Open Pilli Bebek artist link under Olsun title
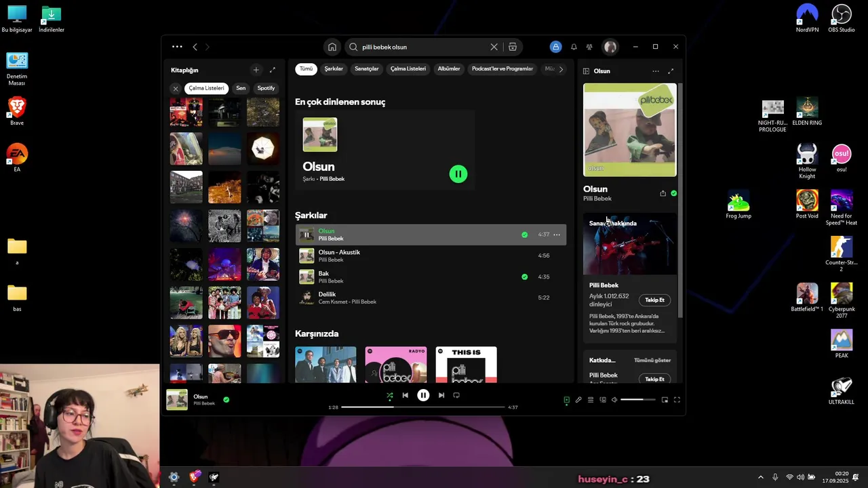 [x=597, y=199]
